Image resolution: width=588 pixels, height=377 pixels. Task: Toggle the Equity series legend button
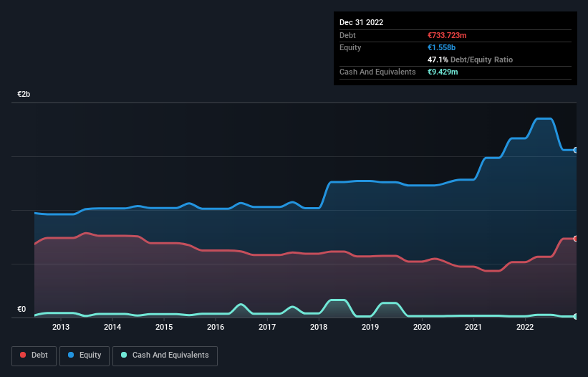85,355
